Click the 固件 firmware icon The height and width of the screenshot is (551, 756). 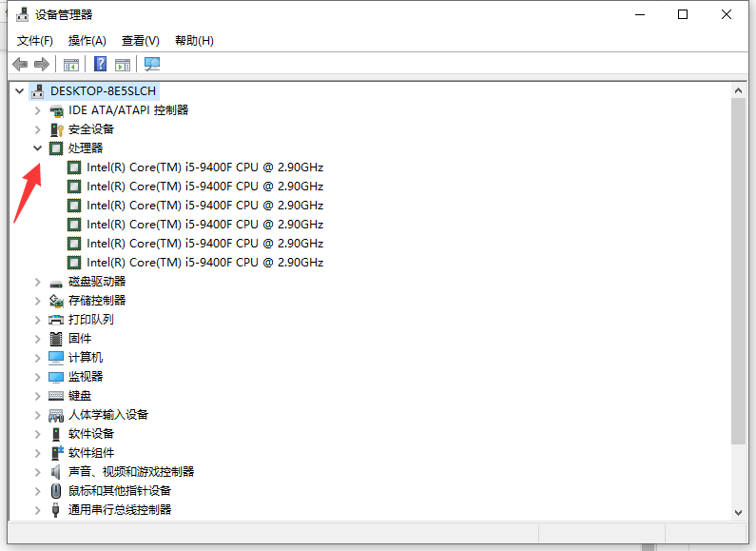[56, 339]
